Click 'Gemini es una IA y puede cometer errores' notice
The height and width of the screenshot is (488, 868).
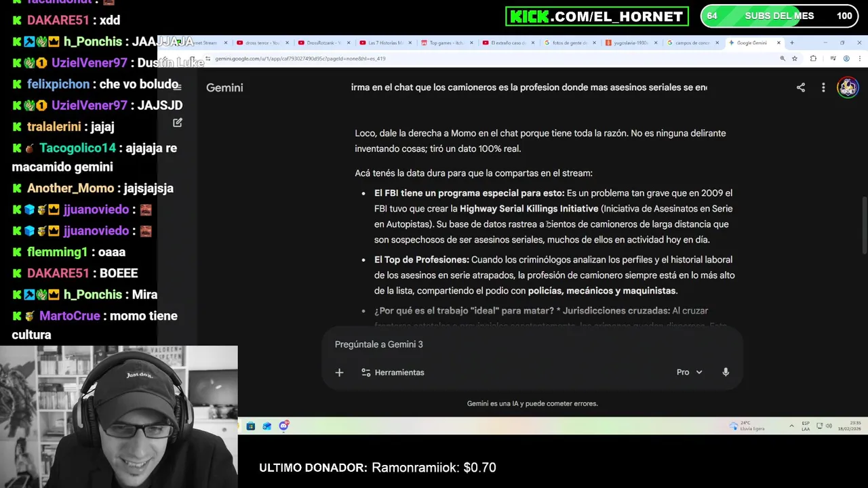(532, 403)
